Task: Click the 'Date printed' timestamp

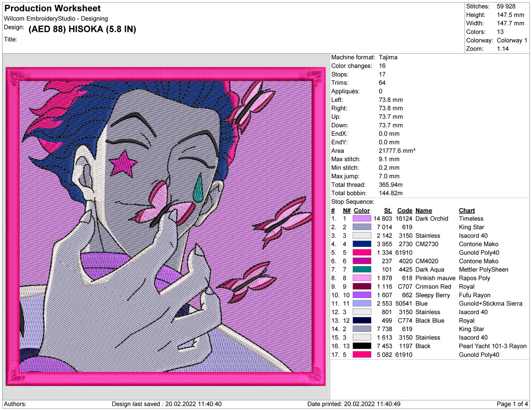Action: [354, 404]
